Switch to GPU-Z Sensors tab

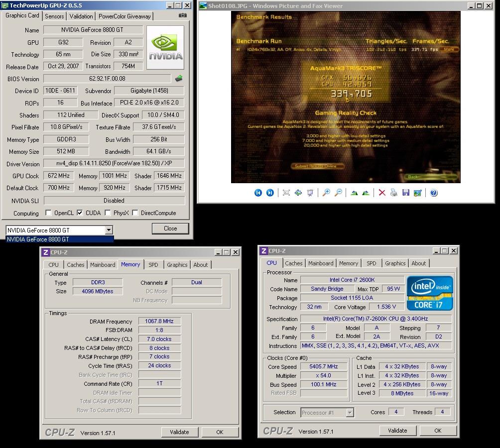coord(54,16)
